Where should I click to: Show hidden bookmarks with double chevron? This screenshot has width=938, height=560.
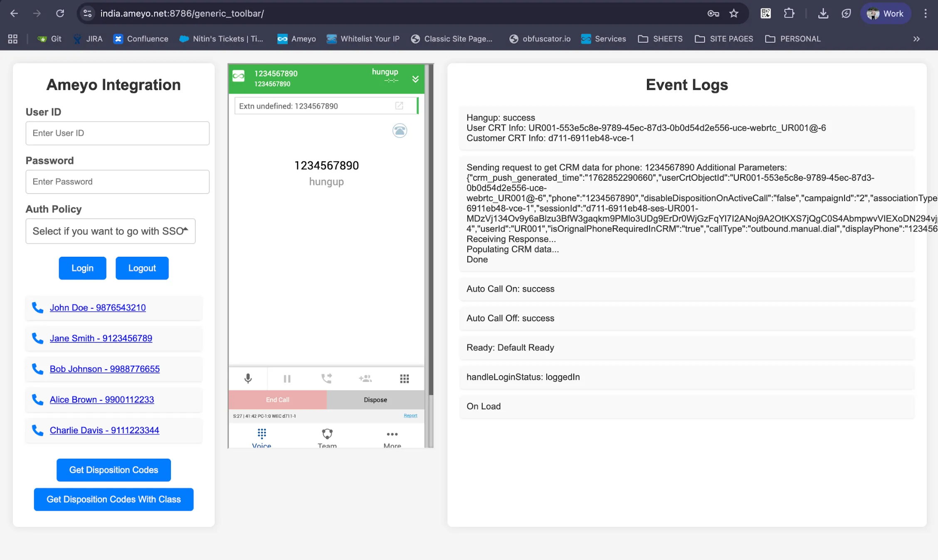coord(916,39)
